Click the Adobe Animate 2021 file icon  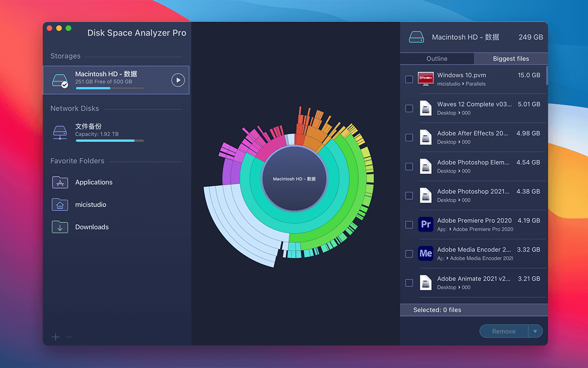point(426,283)
